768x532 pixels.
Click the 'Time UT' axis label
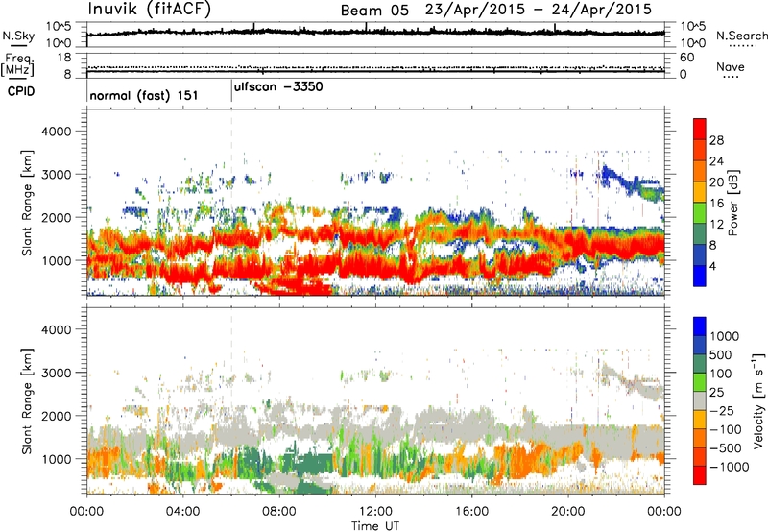tap(375, 526)
